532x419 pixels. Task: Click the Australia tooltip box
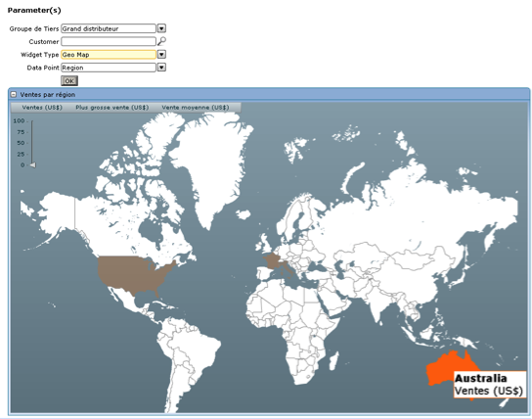pos(490,385)
